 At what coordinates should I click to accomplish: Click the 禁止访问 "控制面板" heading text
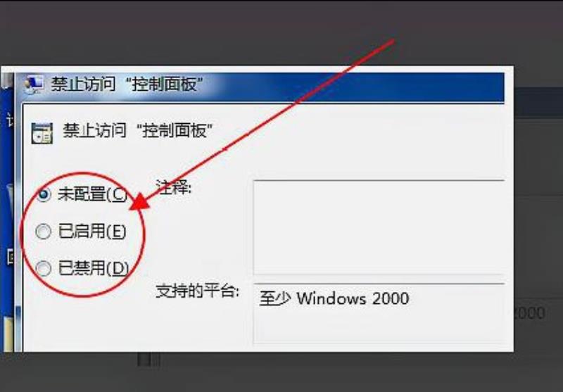pos(138,130)
